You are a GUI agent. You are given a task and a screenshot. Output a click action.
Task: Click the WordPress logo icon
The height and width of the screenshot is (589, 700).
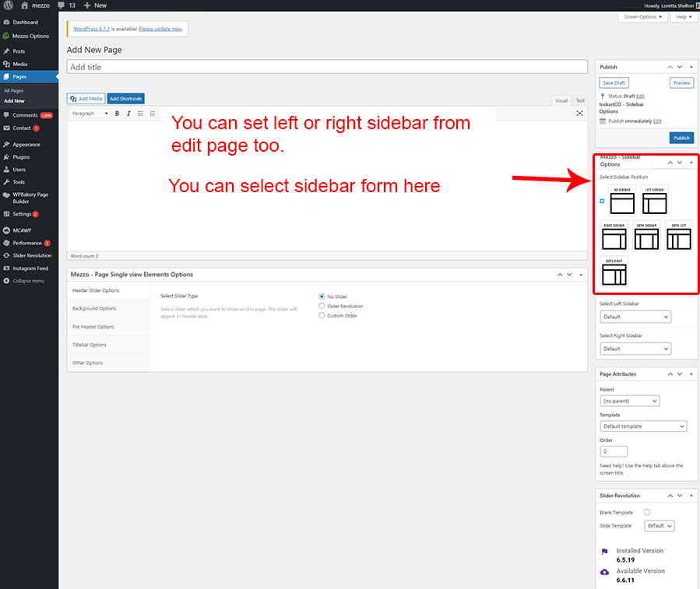point(7,5)
